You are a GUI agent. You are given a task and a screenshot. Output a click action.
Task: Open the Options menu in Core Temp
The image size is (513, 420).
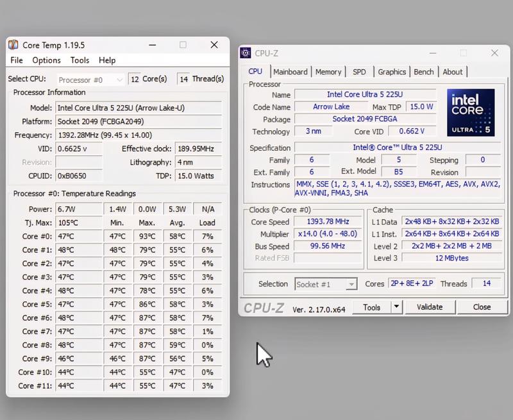(46, 60)
